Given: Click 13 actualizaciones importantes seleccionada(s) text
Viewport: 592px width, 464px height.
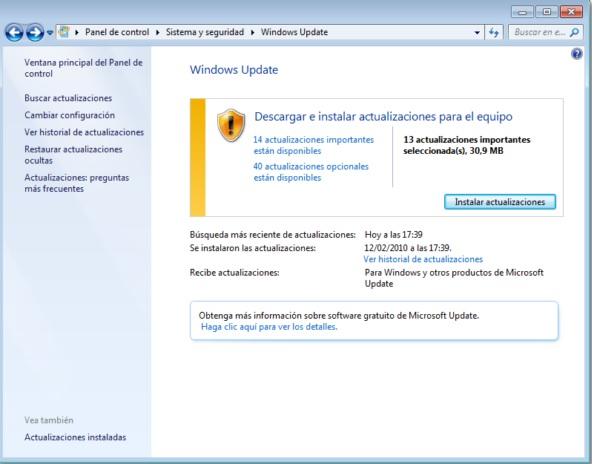Looking at the screenshot, I should [x=467, y=145].
